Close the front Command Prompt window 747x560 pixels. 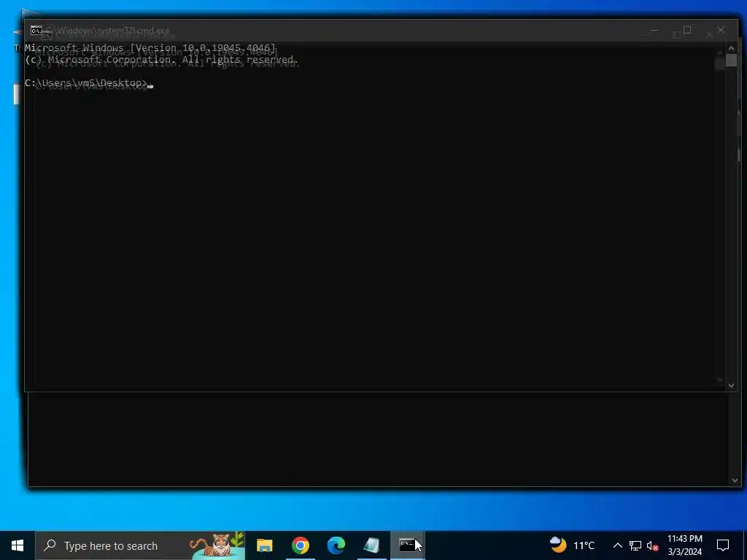click(720, 30)
